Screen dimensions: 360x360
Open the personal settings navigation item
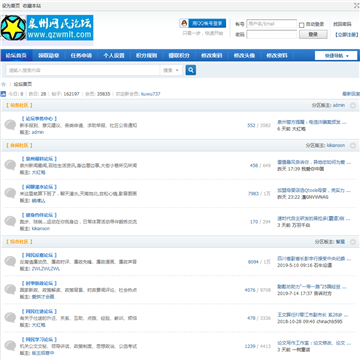(x=114, y=56)
